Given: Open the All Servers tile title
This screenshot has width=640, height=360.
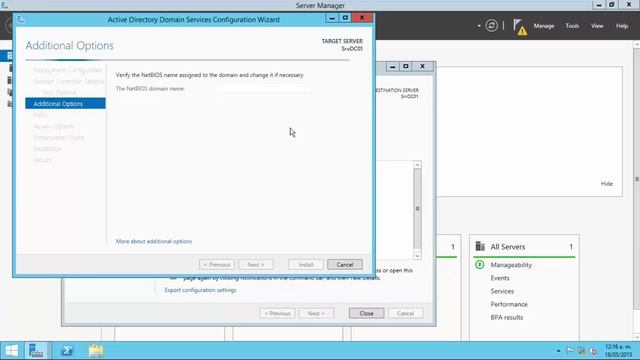Looking at the screenshot, I should point(508,247).
